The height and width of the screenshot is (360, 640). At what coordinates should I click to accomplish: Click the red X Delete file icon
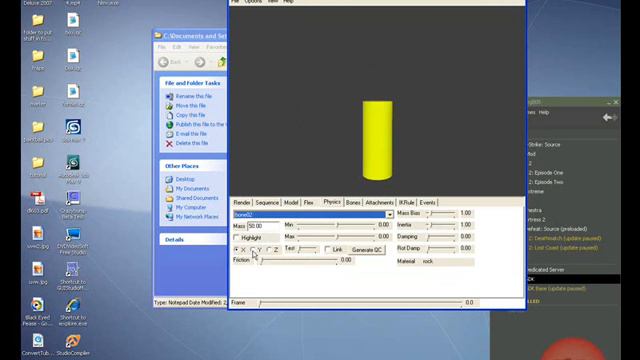pyautogui.click(x=169, y=144)
